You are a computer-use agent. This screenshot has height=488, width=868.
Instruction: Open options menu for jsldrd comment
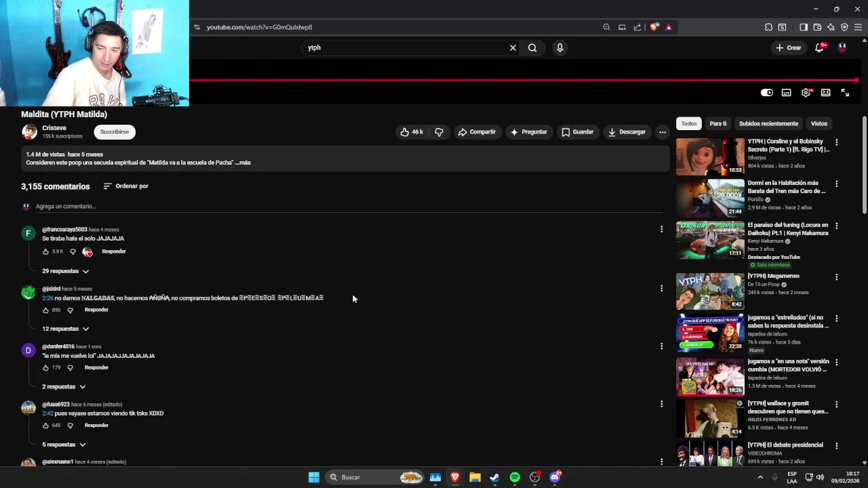[x=662, y=288]
